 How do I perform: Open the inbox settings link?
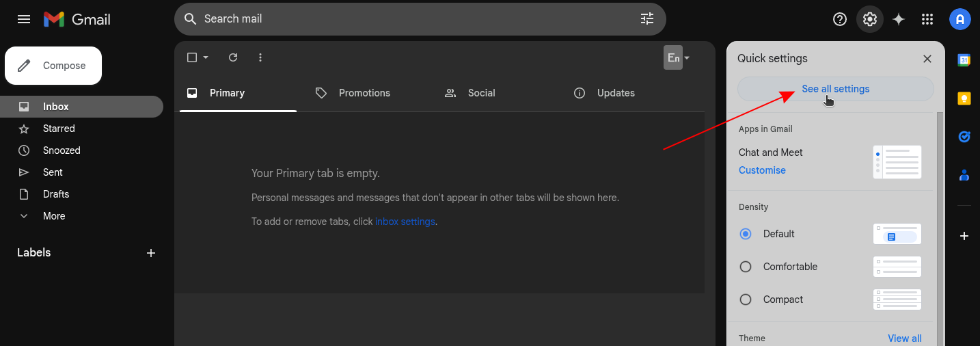coord(405,222)
